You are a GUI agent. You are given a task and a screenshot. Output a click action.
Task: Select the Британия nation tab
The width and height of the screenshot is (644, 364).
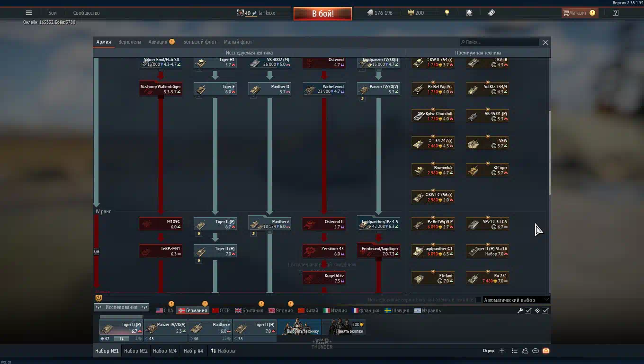click(249, 310)
